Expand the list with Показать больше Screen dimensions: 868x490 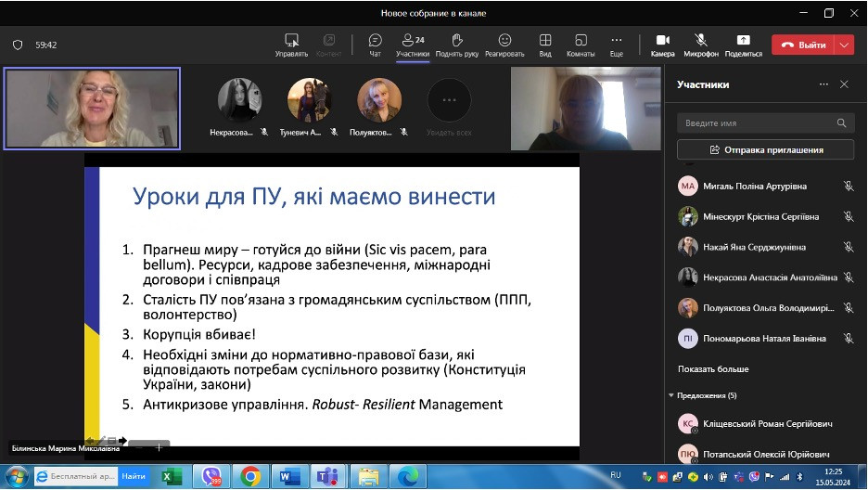(712, 369)
